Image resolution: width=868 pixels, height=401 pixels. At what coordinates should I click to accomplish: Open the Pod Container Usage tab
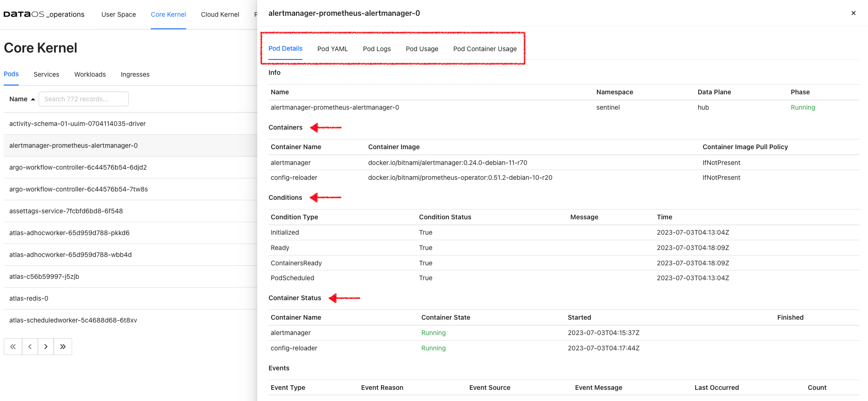[x=485, y=49]
